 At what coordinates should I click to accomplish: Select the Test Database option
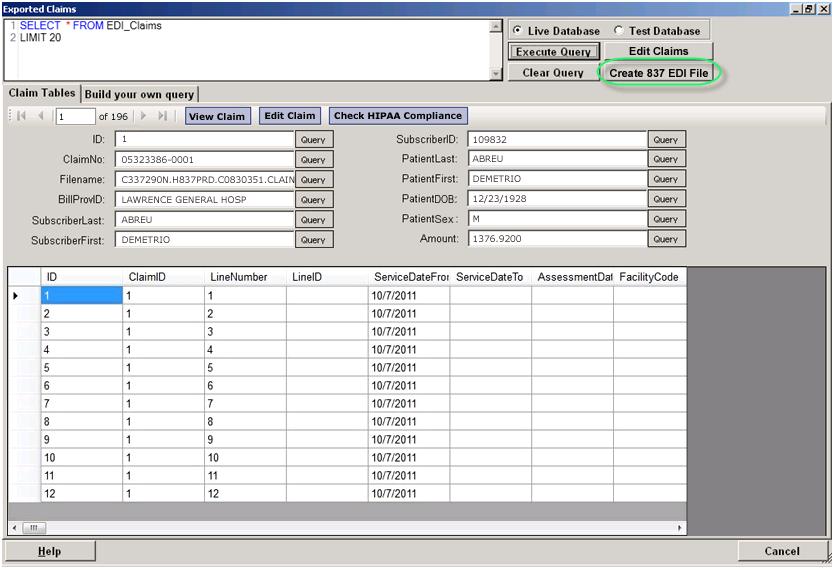(x=618, y=31)
